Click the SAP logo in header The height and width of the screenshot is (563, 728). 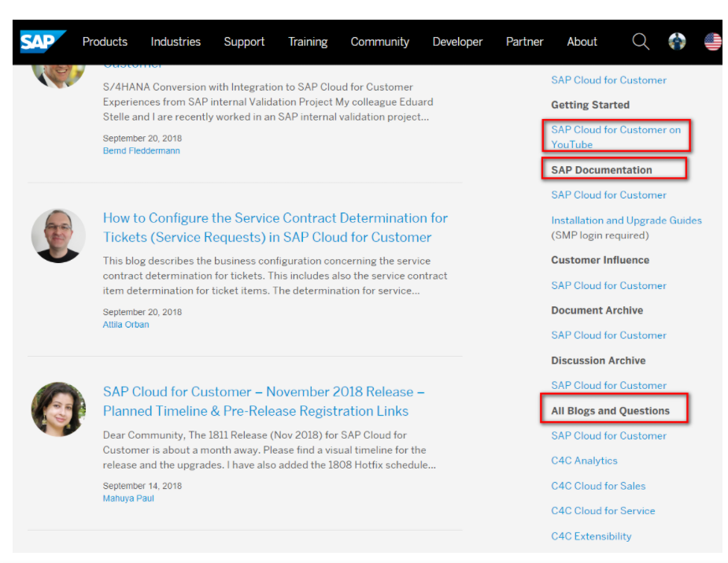click(x=42, y=42)
